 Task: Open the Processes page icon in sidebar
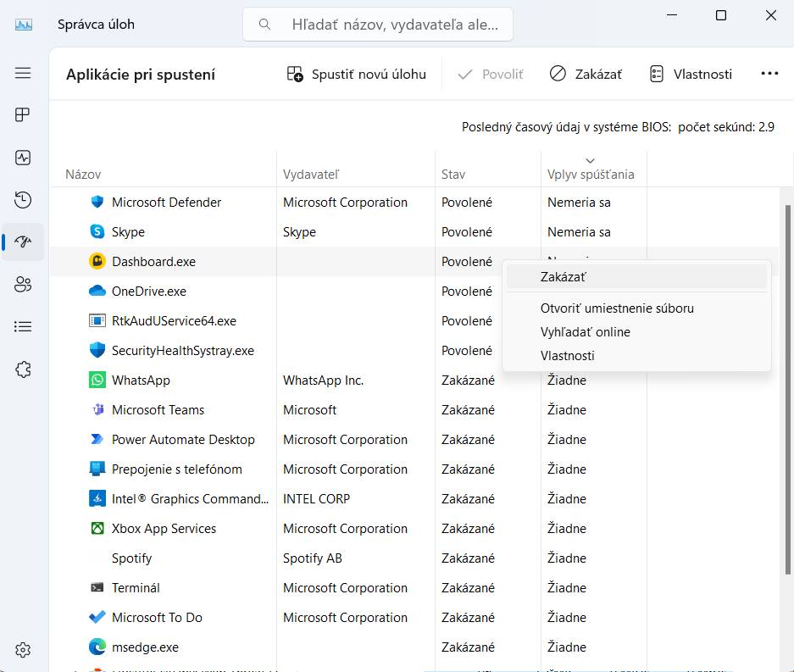tap(23, 115)
